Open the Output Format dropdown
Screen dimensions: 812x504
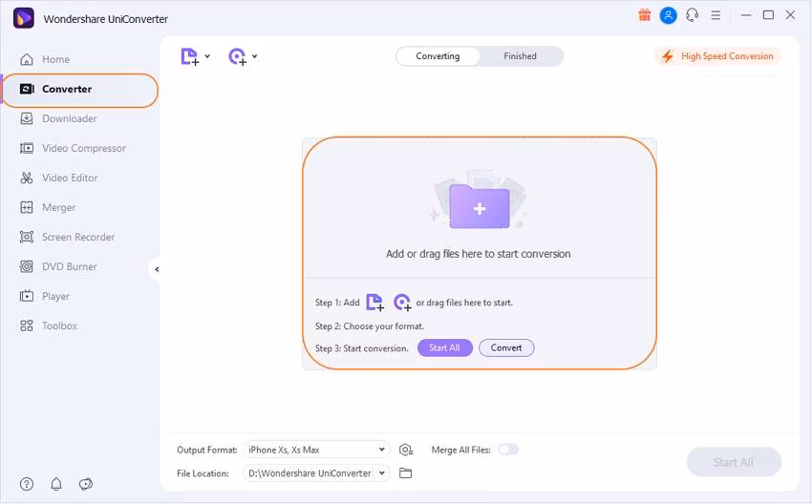[316, 450]
